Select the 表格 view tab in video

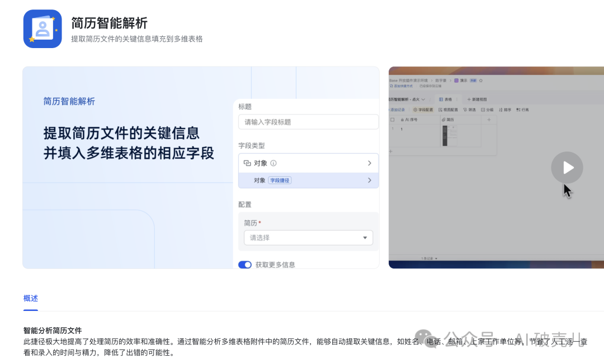[445, 99]
